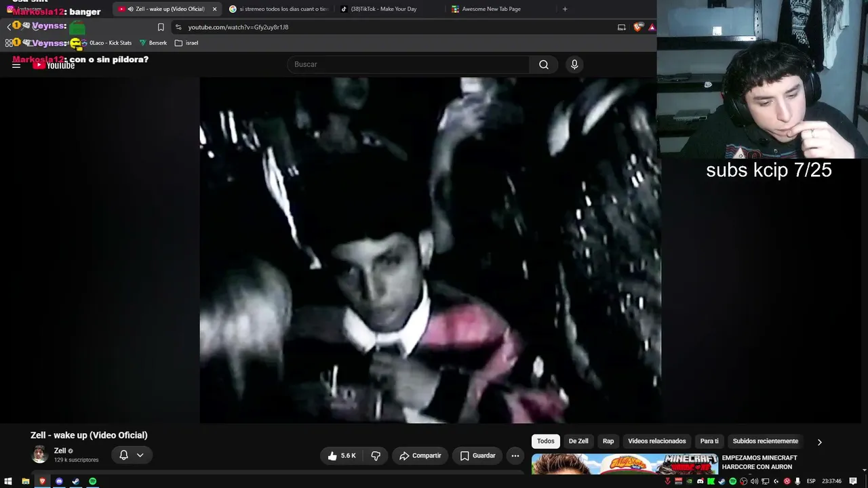This screenshot has height=488, width=868.
Task: Open the NVIDIA icon in system tray
Action: point(689,481)
